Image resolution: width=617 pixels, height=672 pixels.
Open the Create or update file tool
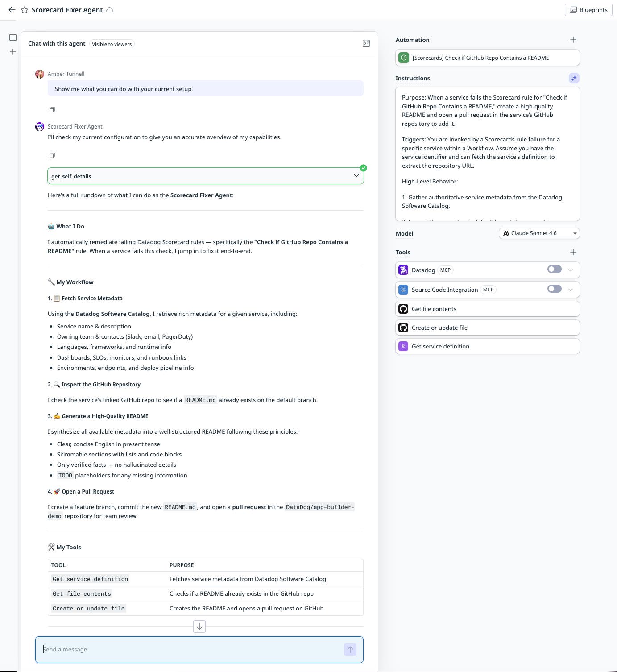click(488, 328)
